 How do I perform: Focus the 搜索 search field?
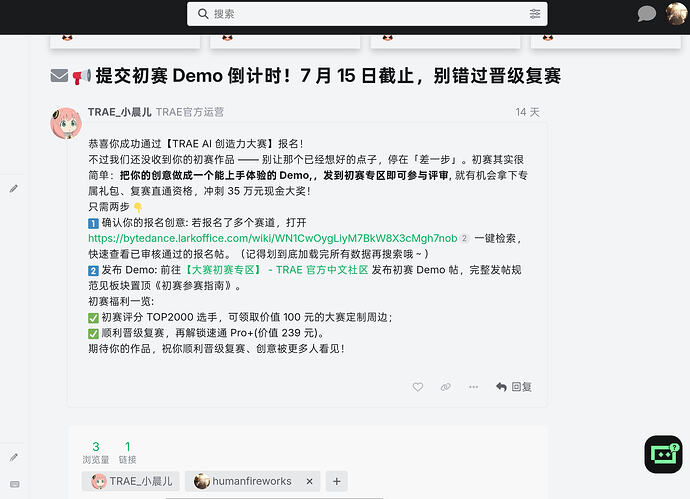pos(367,14)
